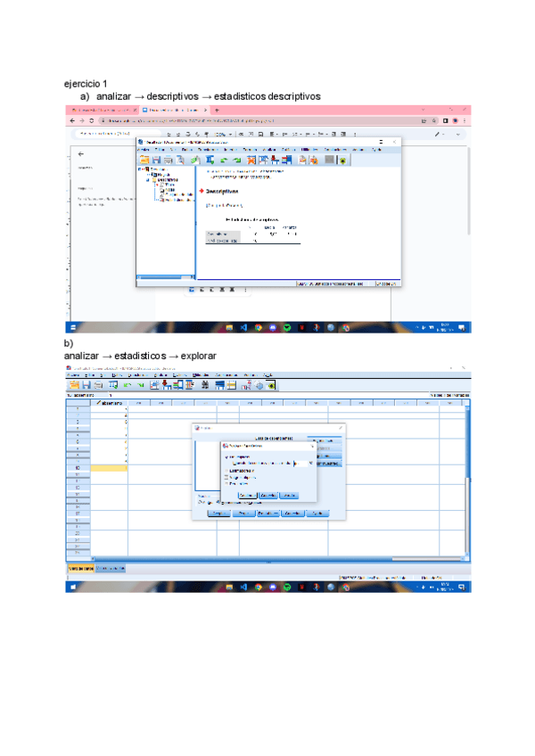Chrome three-dot menu icon
Image resolution: width=535 pixels, height=756 pixels.
point(465,121)
